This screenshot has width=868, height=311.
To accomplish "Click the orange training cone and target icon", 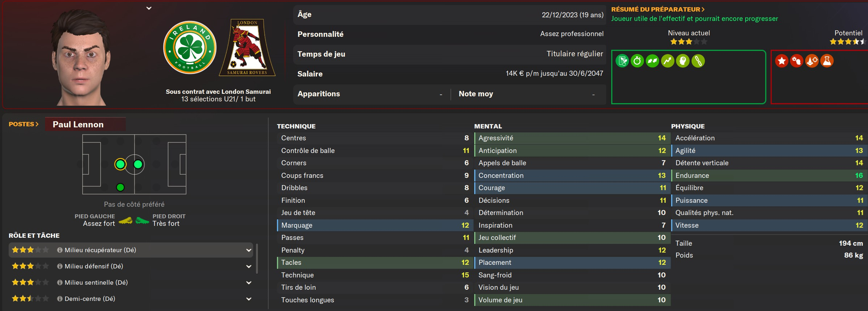I will coord(812,61).
